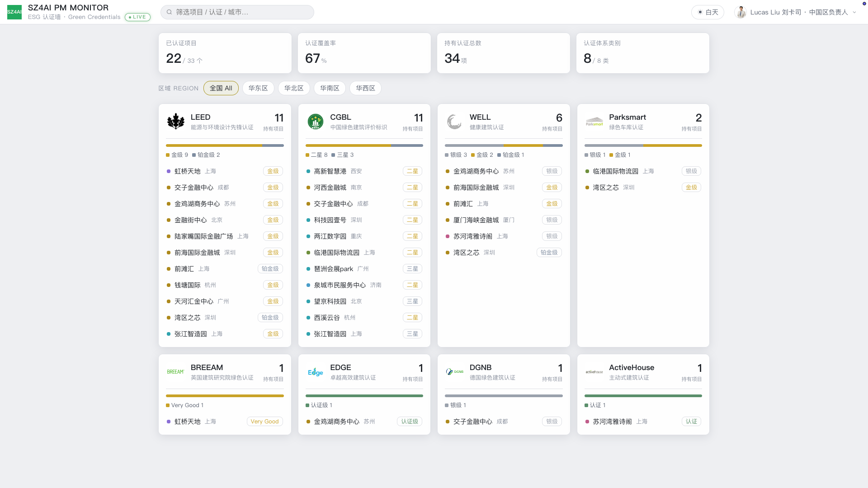Screen dimensions: 868x488
Task: Select 两江数字园 重庆 project
Action: point(364,236)
